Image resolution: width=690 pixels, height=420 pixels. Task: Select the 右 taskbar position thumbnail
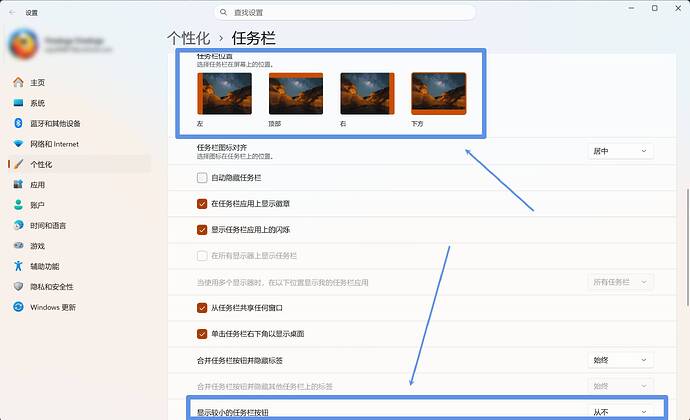(x=367, y=94)
